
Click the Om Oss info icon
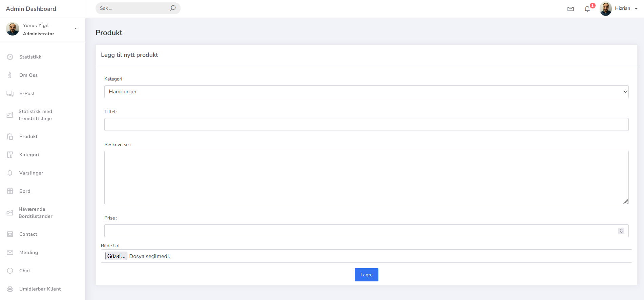[x=10, y=75]
